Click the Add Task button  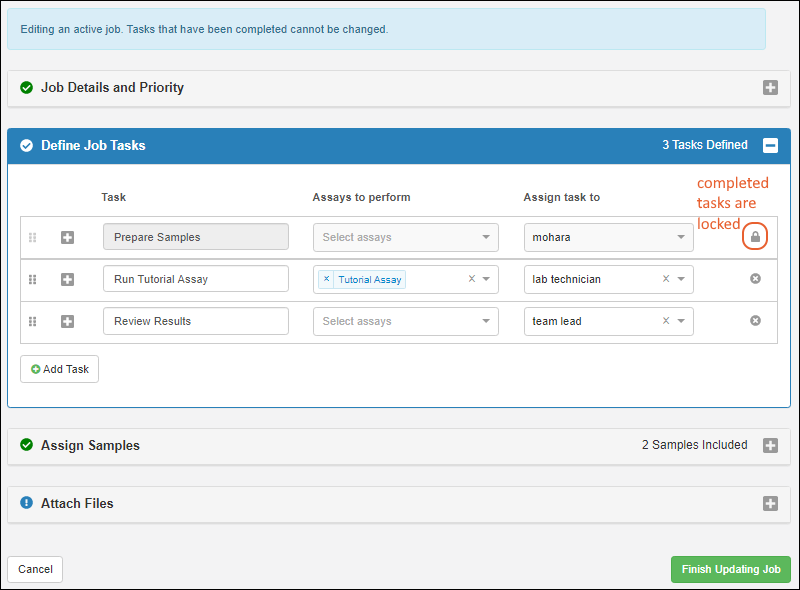click(60, 369)
